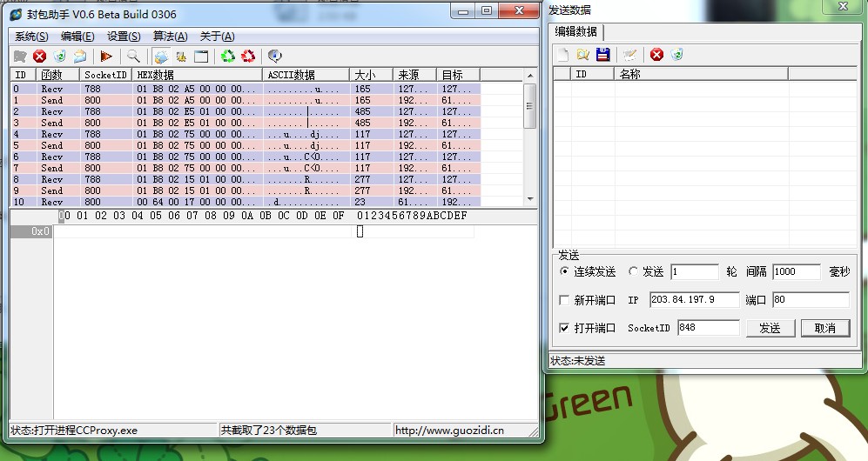Select packet row ID 7 Send
Screen dimensions: 868x461
(246, 168)
